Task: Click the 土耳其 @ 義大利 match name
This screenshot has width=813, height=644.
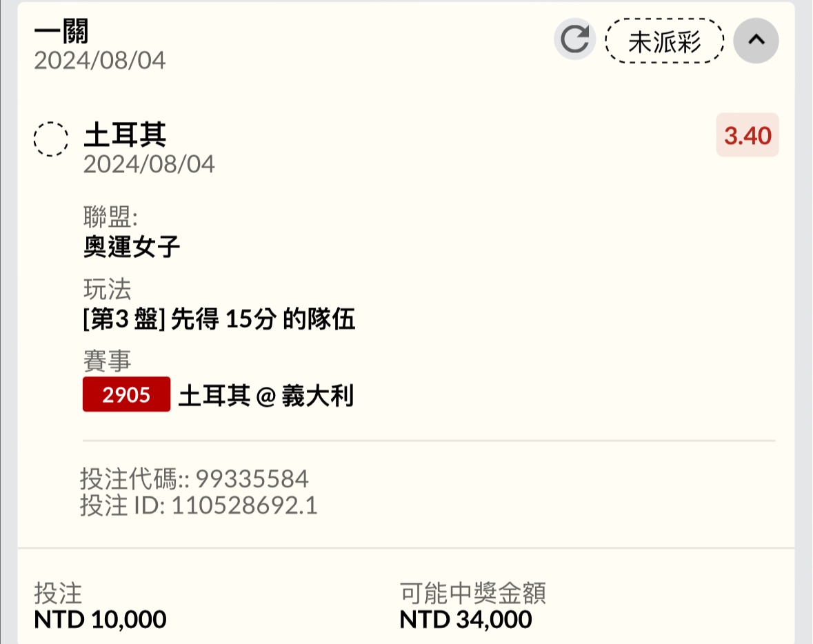Action: [266, 396]
